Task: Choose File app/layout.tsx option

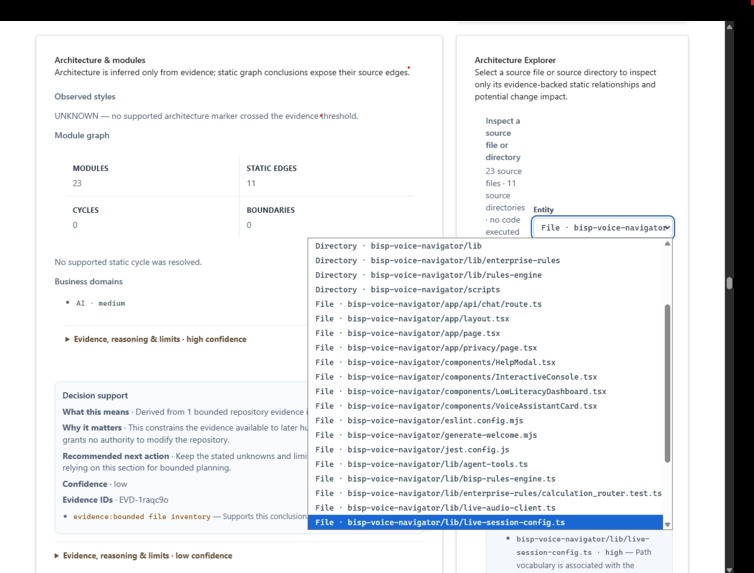Action: (485, 318)
